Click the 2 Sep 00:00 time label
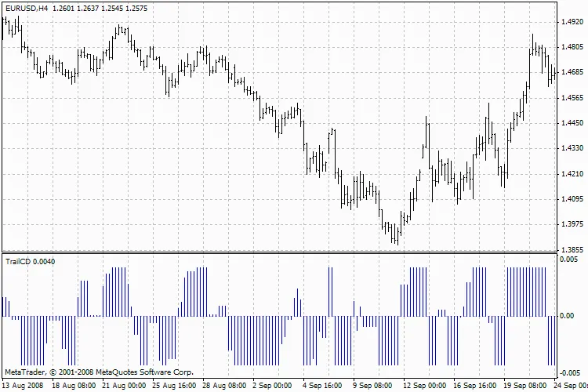This screenshot has width=588, height=392. click(274, 386)
